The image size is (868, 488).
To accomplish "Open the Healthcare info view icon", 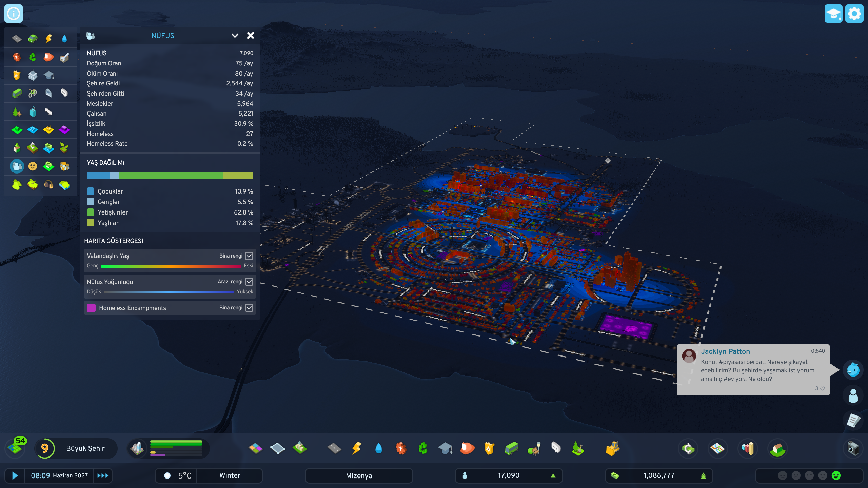I will pos(17,57).
